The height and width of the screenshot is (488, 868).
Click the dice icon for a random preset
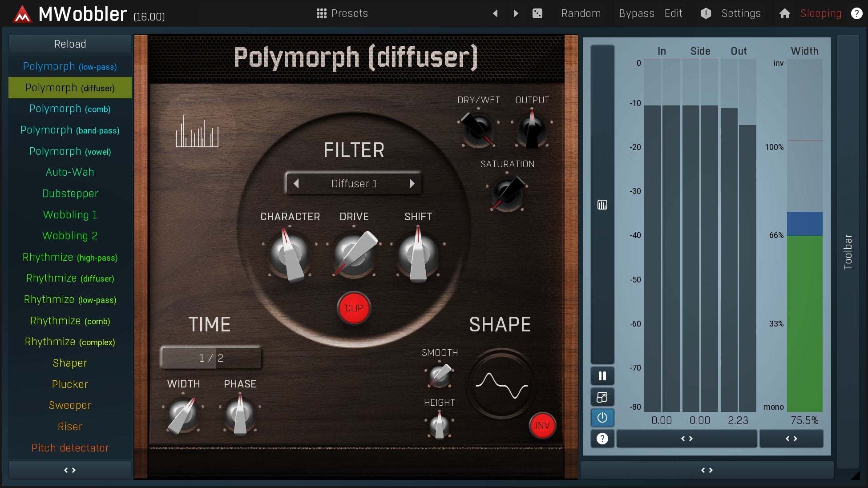point(537,13)
